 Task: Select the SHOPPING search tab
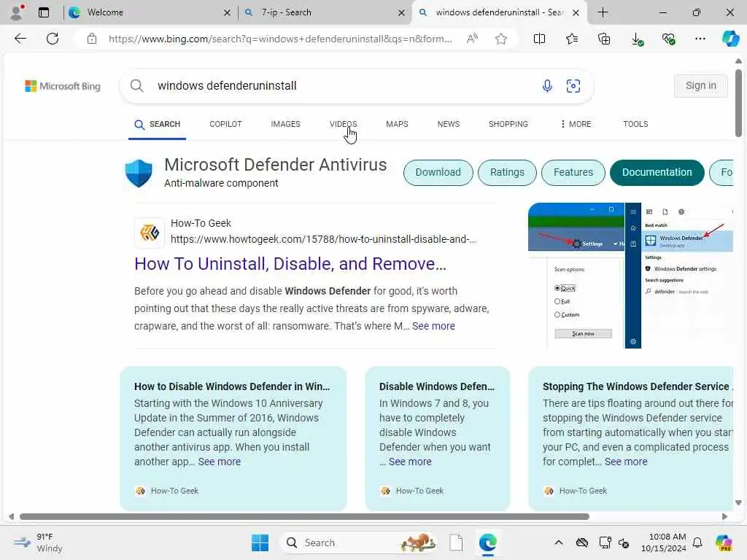508,124
